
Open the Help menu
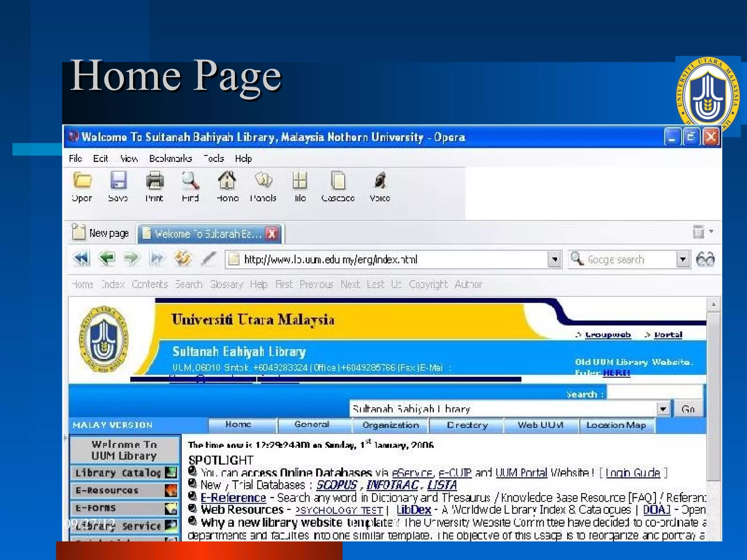point(243,159)
